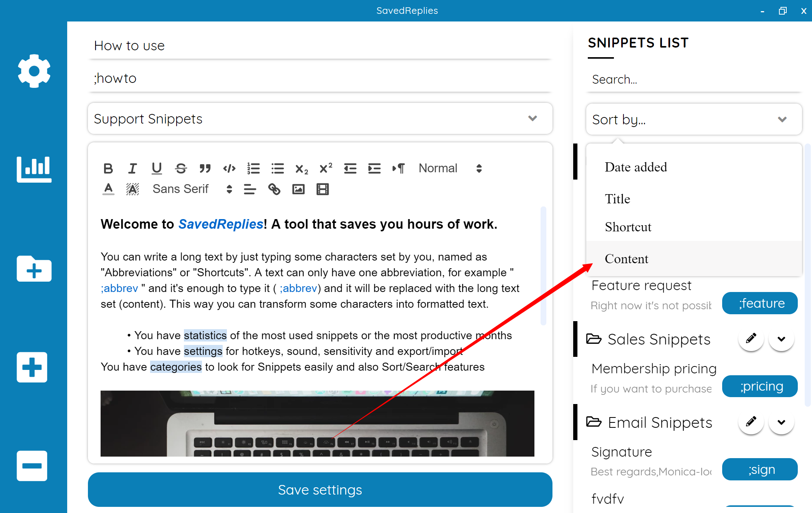The width and height of the screenshot is (812, 513).
Task: Collapse the Sales Snippets category
Action: point(781,339)
